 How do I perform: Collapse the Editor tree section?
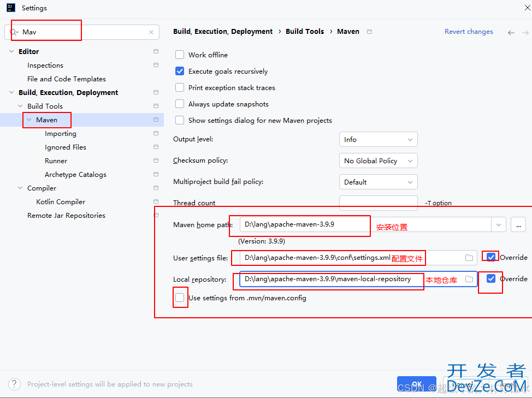point(11,51)
